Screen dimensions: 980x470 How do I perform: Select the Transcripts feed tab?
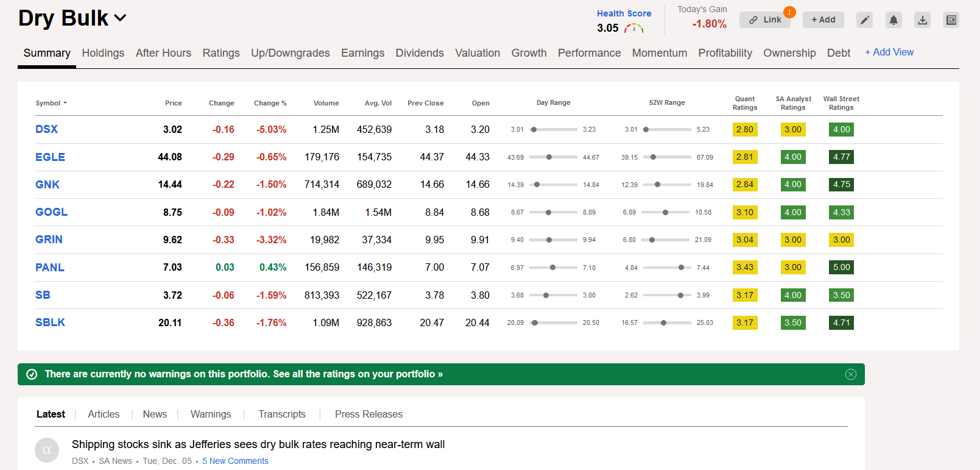[x=282, y=415]
